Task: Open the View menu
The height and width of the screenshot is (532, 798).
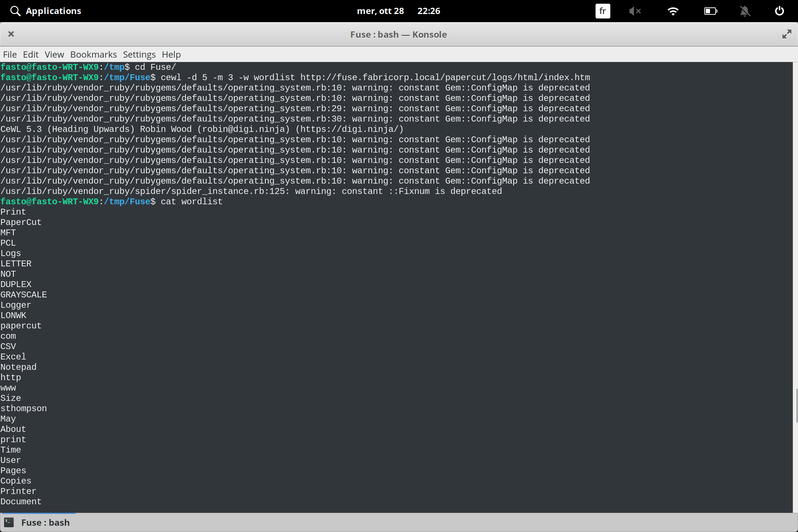Action: tap(54, 54)
